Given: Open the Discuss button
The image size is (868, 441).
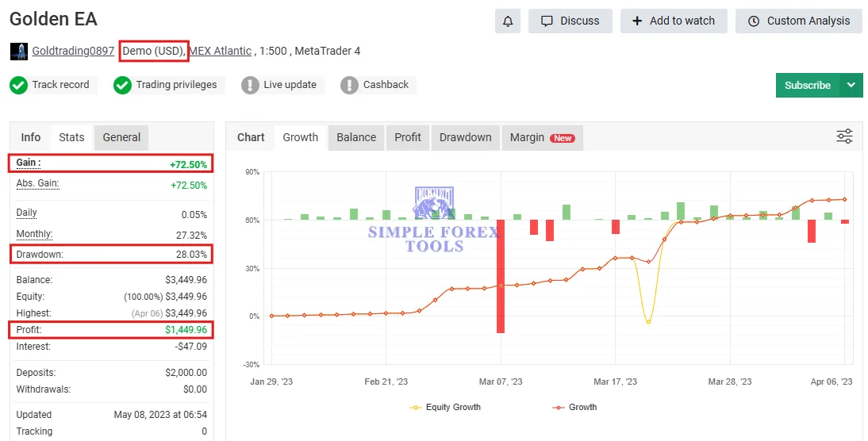Looking at the screenshot, I should point(570,21).
